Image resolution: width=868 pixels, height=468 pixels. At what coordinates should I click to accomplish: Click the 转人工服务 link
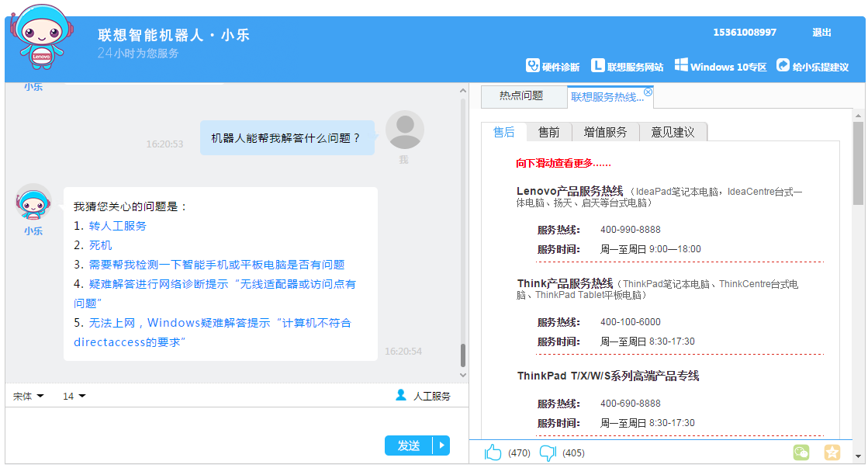coord(117,226)
